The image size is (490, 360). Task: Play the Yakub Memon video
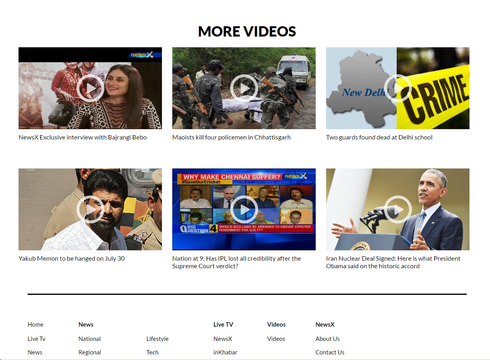(x=90, y=209)
